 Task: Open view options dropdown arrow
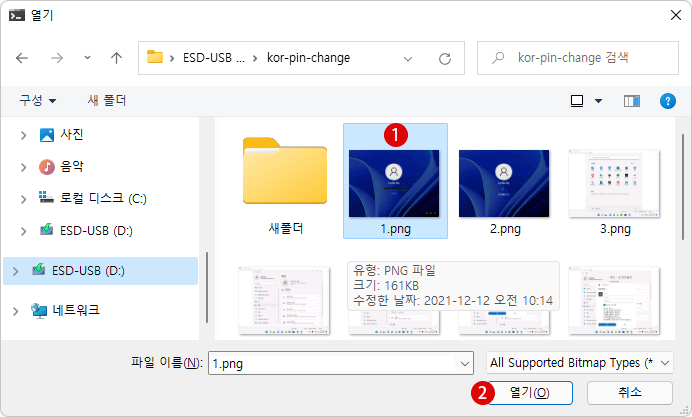point(598,101)
